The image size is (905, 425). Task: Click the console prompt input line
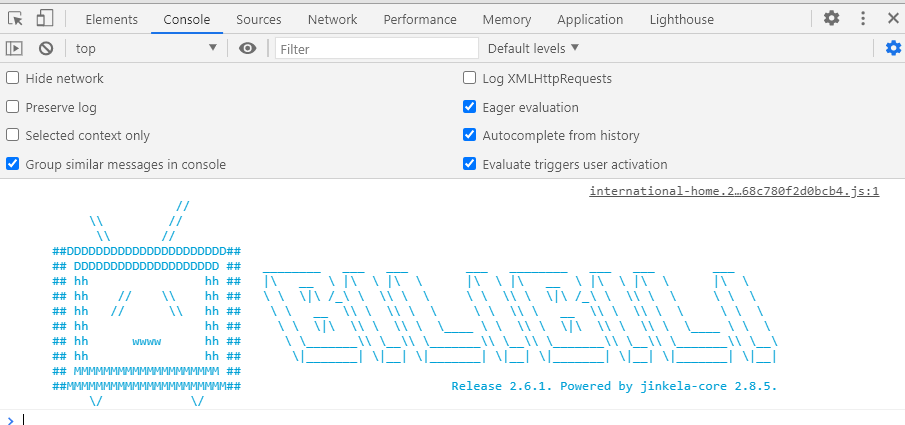click(x=462, y=419)
